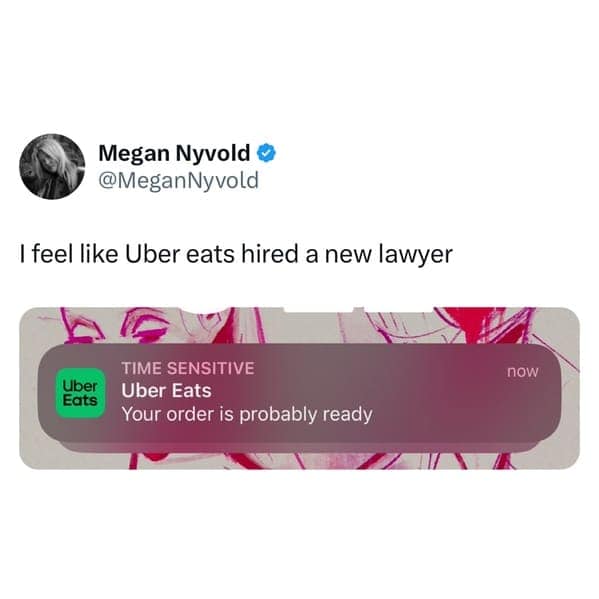Click the tweet text about Uber eats lawyer
Viewport: 599px width, 599px height.
click(236, 254)
